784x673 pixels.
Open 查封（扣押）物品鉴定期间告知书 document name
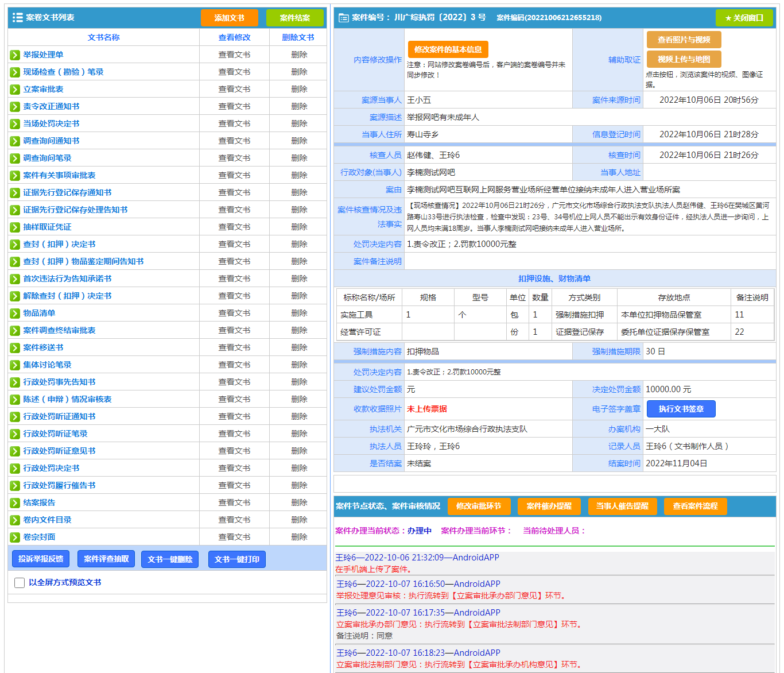[x=83, y=262]
